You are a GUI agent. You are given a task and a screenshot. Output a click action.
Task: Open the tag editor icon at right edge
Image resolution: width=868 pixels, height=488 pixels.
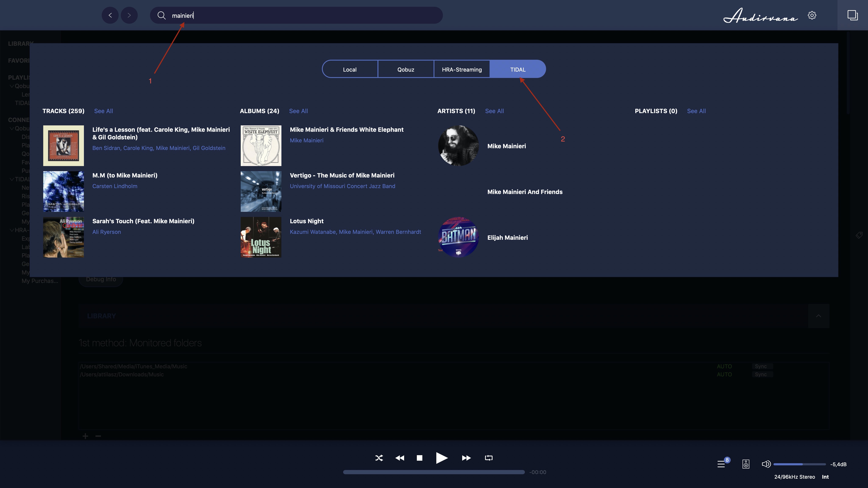(x=859, y=235)
